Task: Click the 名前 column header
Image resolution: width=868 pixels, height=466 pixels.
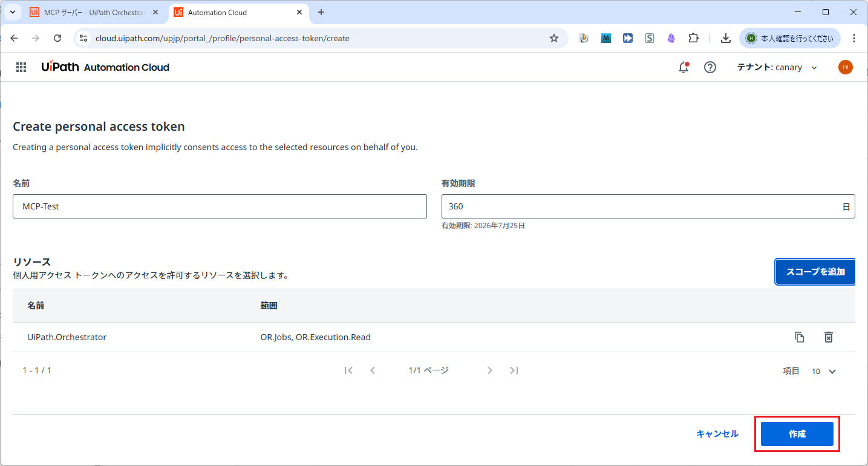Action: [x=36, y=306]
